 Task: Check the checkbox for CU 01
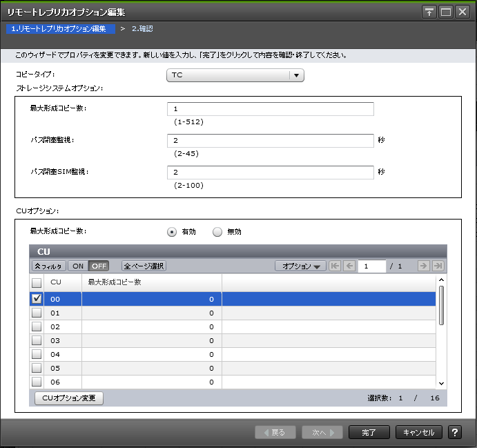tap(37, 313)
